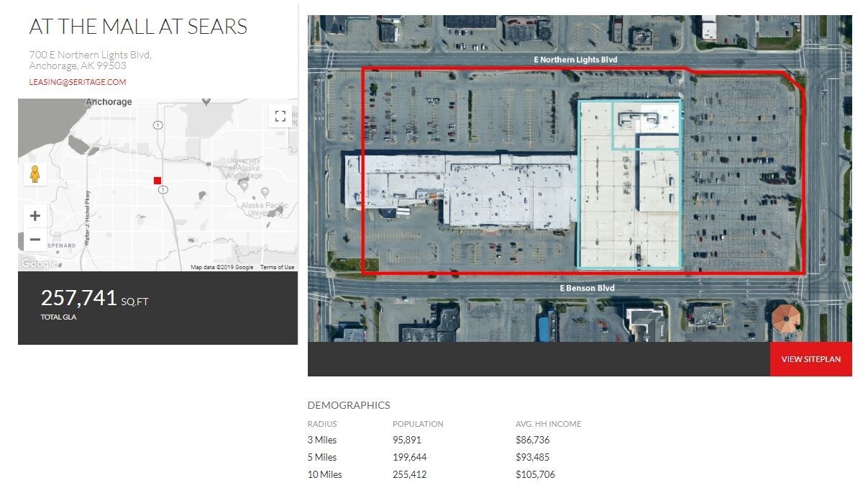Click the AVG. HH INCOME column header
868x488 pixels.
pyautogui.click(x=548, y=424)
